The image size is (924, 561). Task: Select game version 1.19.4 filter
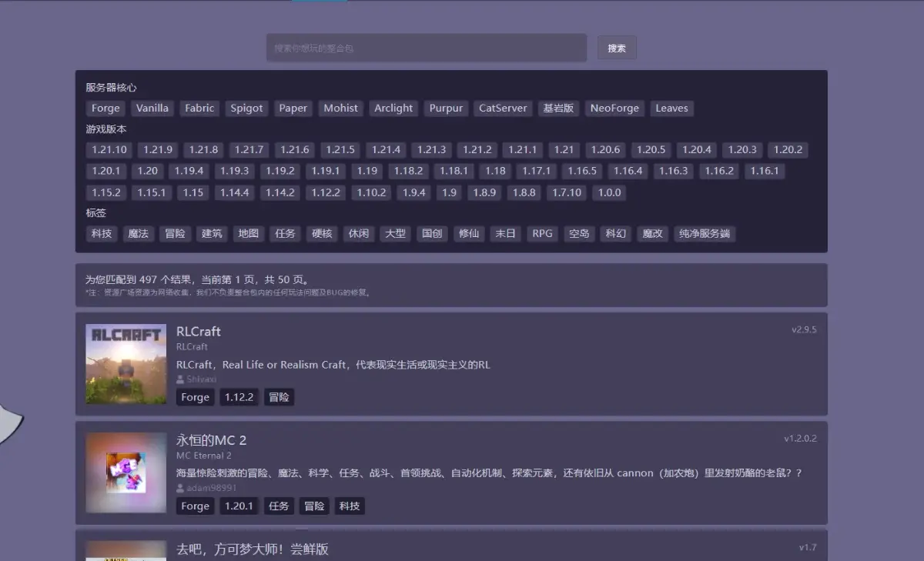pos(189,171)
